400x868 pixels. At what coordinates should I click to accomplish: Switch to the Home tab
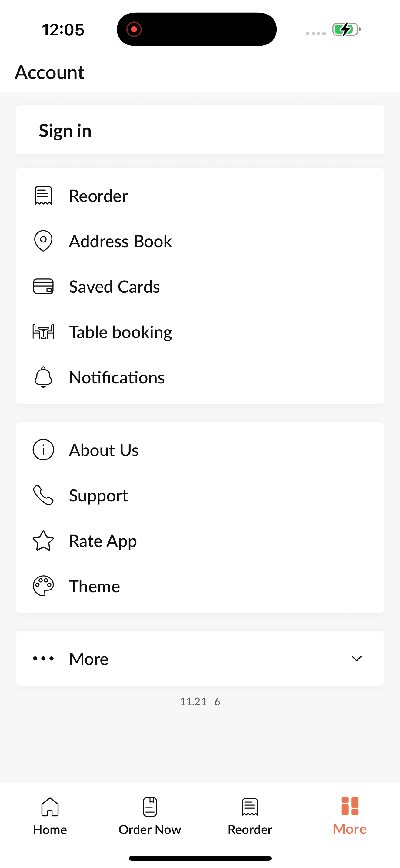click(x=50, y=816)
